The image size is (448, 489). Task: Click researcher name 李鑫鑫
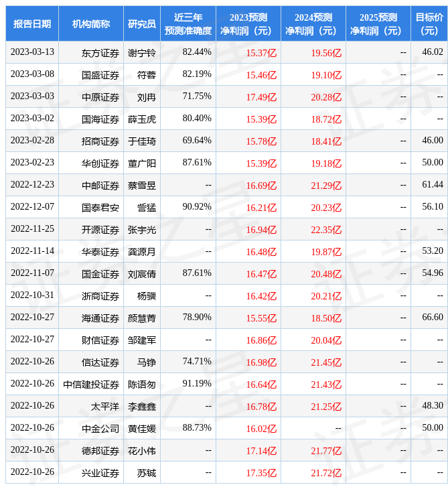tap(142, 407)
